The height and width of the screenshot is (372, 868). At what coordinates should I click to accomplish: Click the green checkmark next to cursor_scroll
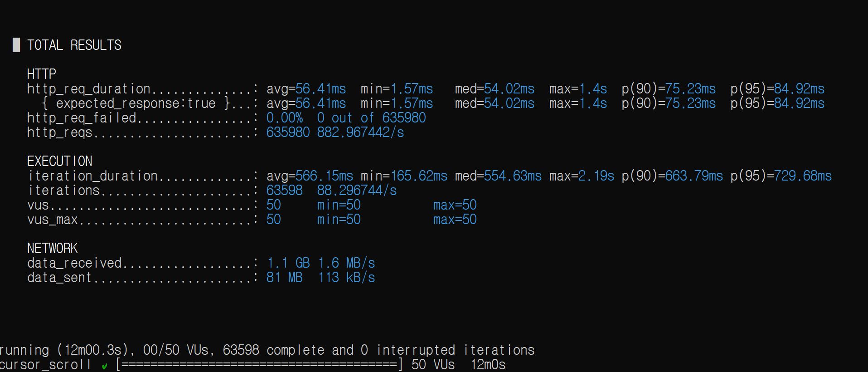(x=105, y=366)
